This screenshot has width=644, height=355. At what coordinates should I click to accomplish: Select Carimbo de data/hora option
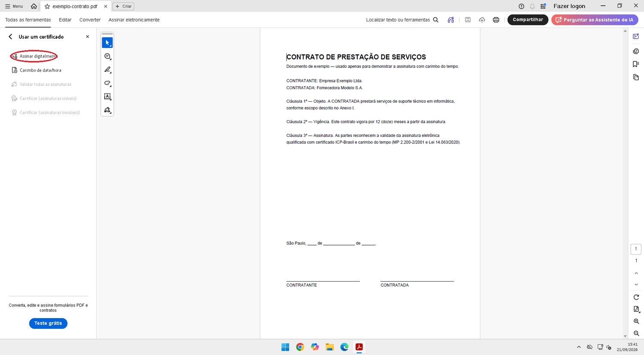tap(36, 70)
